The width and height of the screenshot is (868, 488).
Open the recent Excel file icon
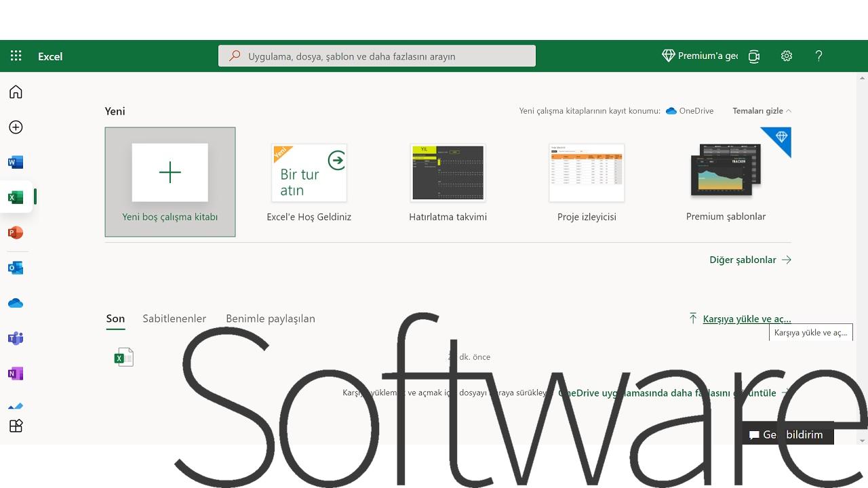tap(124, 357)
